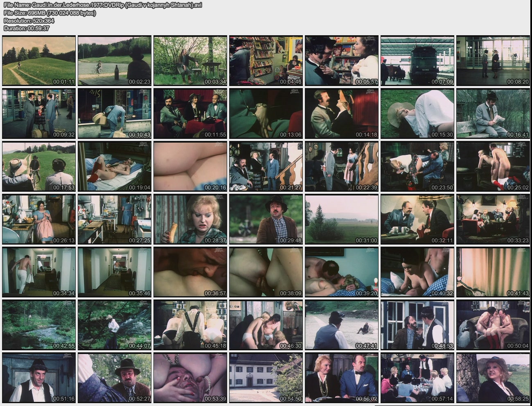532x406 pixels.
Task: Click the File Size 696MB text
Action: tap(50, 13)
